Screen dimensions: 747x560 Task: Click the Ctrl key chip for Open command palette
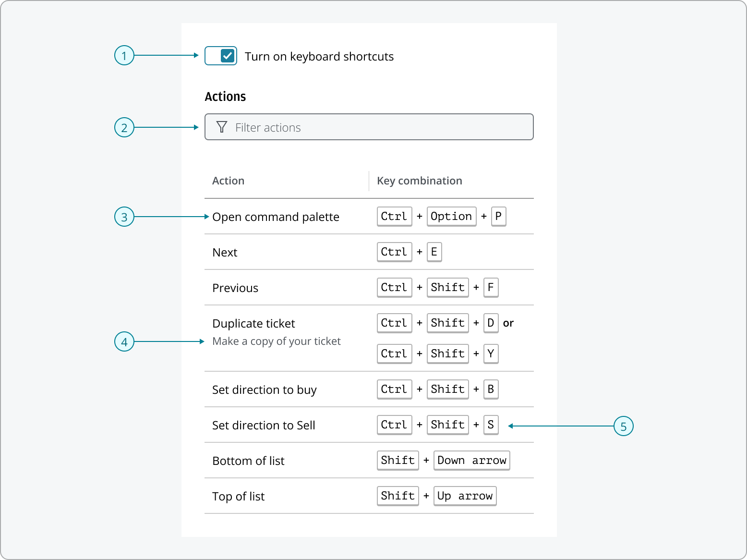tap(394, 216)
